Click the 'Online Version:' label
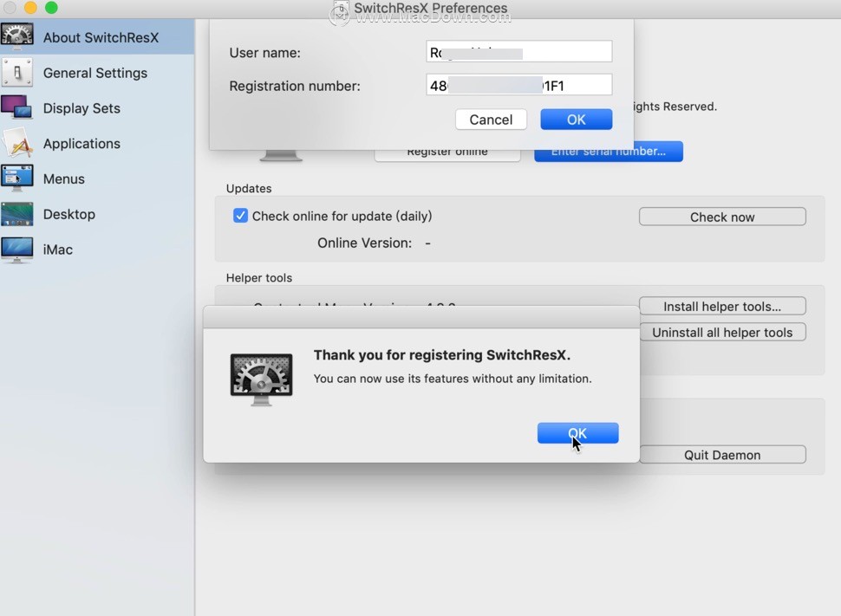 click(364, 243)
